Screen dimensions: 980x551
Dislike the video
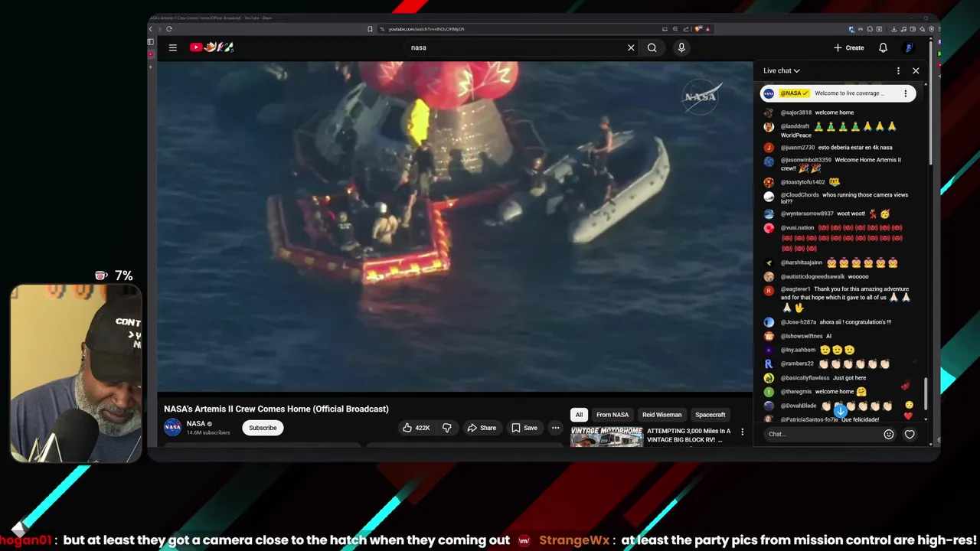click(x=447, y=428)
